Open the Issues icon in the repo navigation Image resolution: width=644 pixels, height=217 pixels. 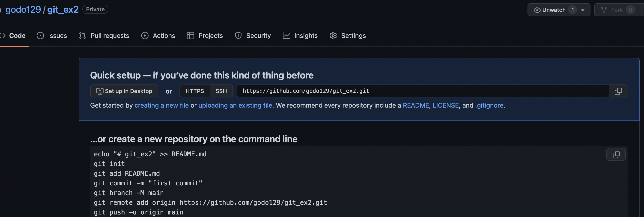40,36
